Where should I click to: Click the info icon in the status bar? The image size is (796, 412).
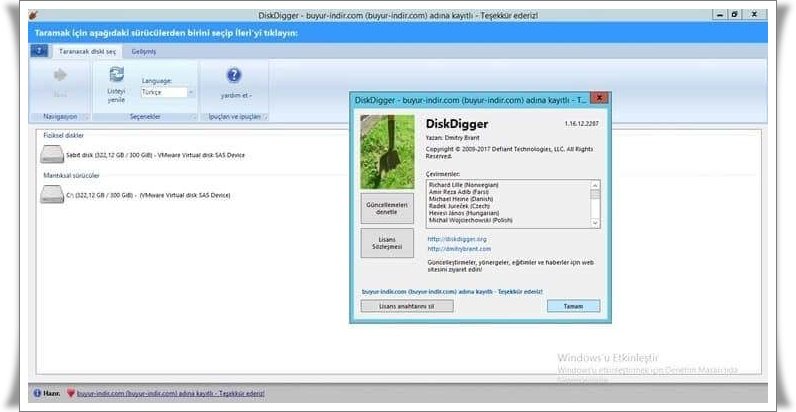37,393
